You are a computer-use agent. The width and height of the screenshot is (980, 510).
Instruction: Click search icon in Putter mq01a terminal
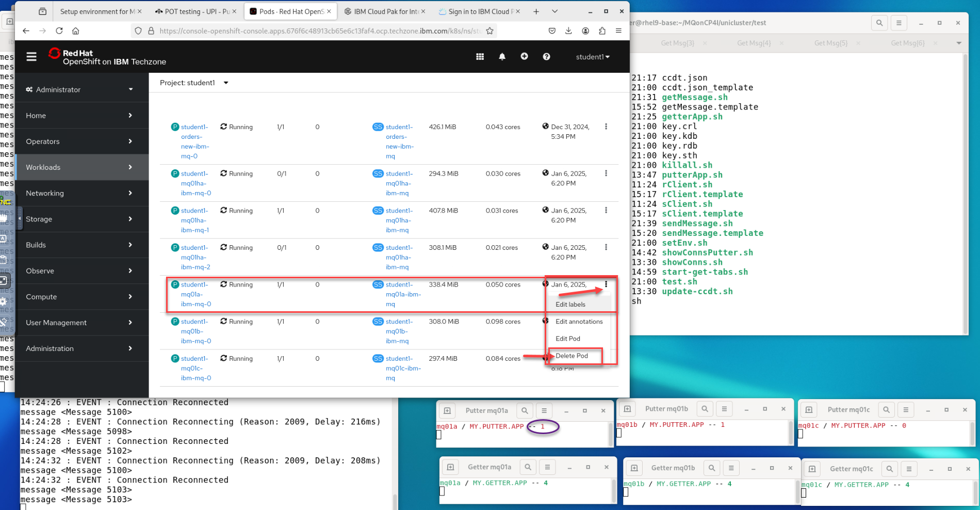525,410
